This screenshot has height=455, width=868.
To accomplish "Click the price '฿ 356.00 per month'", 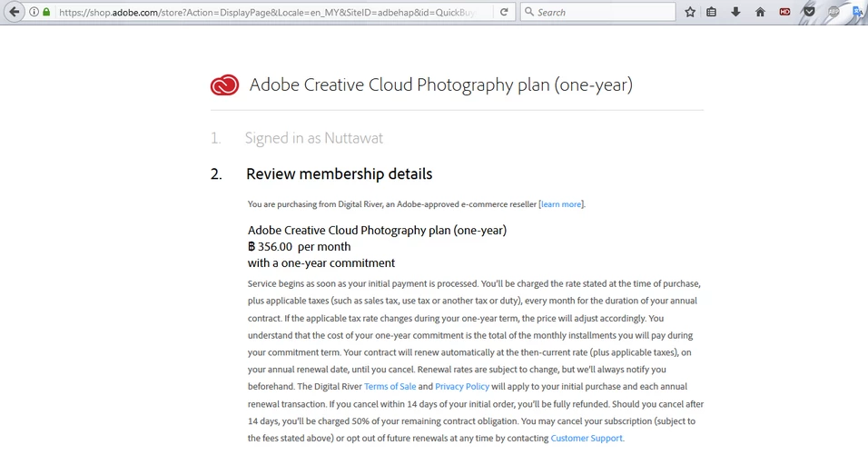I will 299,246.
